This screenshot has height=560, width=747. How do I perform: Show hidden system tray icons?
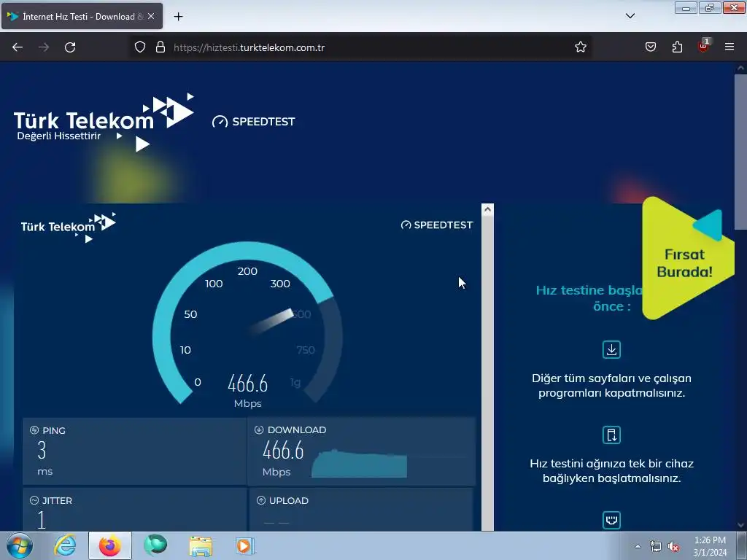(x=638, y=546)
